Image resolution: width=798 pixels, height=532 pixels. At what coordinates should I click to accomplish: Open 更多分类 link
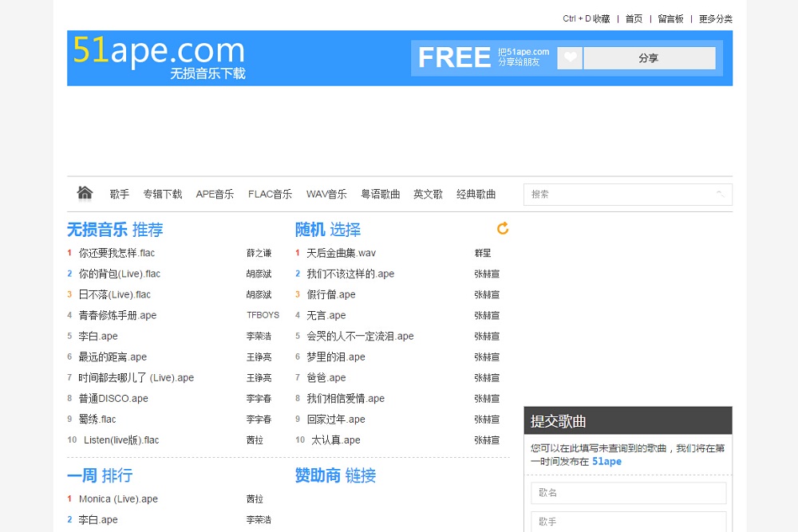pyautogui.click(x=716, y=19)
